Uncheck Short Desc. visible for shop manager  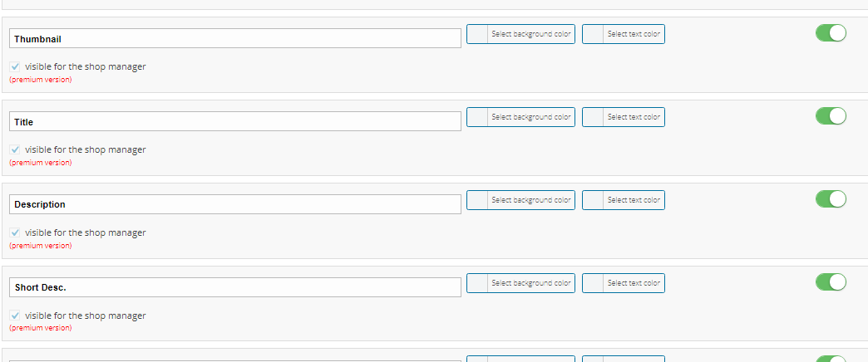pyautogui.click(x=15, y=316)
